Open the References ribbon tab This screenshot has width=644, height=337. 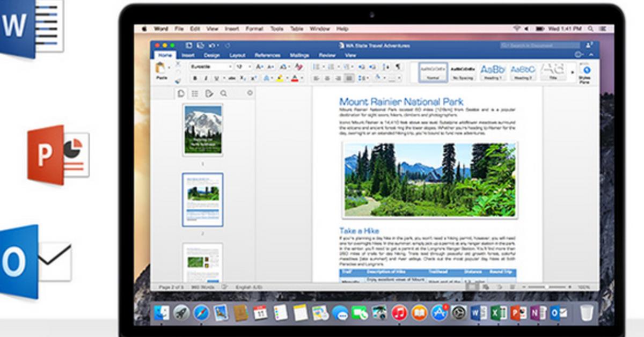267,55
